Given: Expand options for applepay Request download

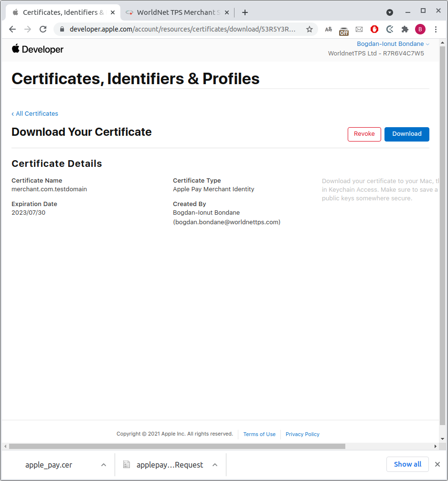Looking at the screenshot, I should point(215,465).
